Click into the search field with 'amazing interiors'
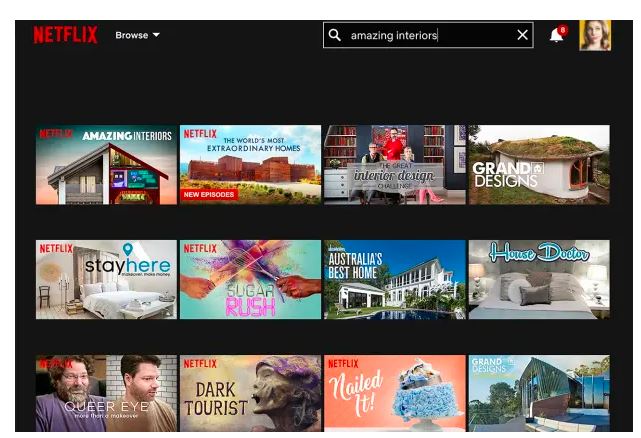 click(x=428, y=35)
